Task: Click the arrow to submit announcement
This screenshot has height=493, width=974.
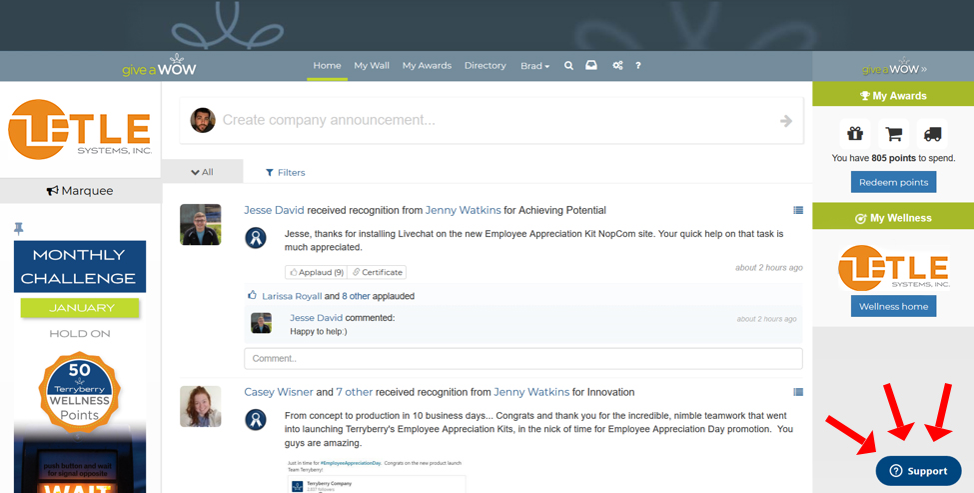Action: (x=786, y=120)
